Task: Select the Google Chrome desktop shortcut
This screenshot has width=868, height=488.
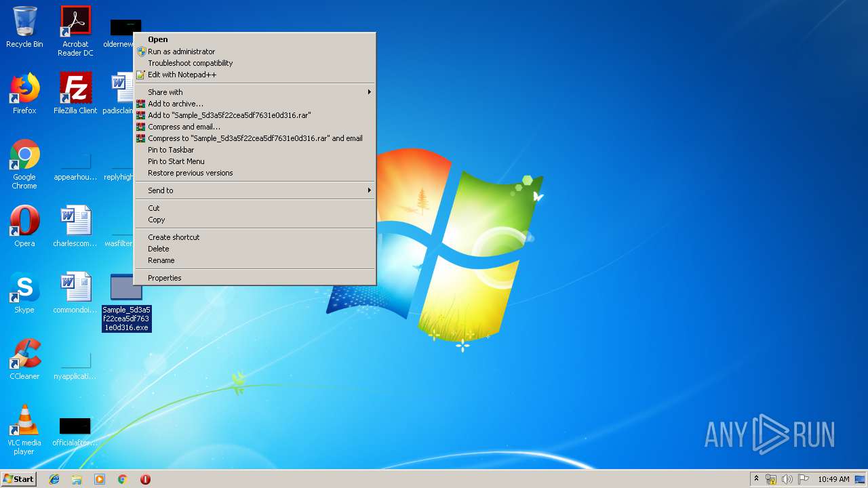Action: [24, 164]
